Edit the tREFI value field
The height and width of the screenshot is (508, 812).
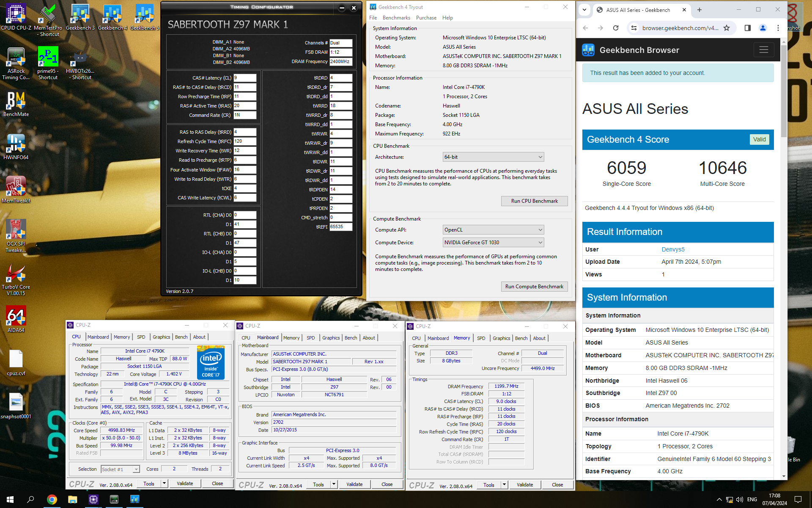point(341,227)
